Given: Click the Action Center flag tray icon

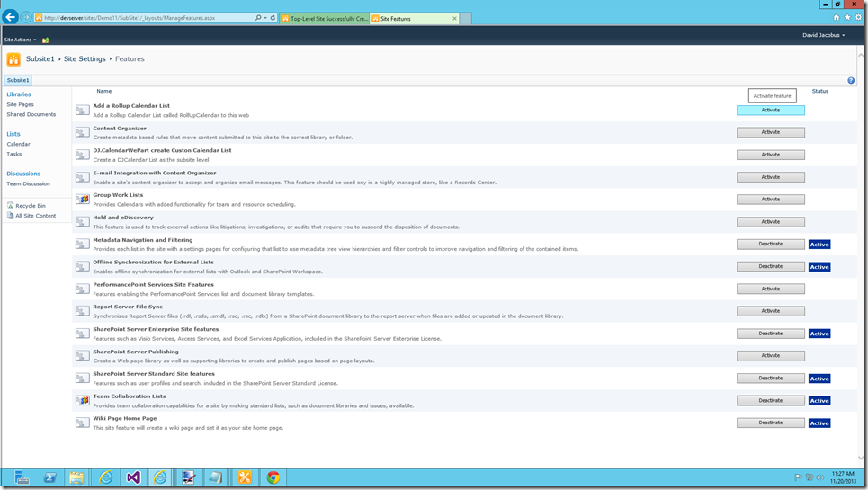Looking at the screenshot, I should click(798, 477).
